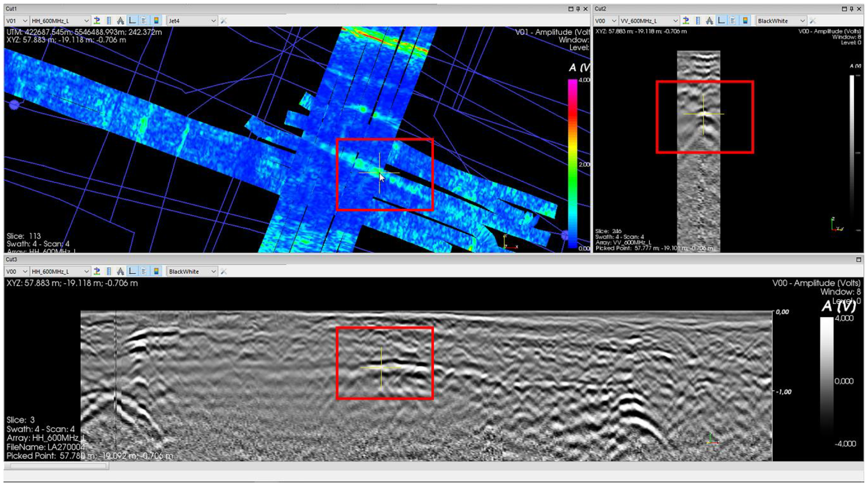Click the XYZ axis triad in Cut2 view
Viewport: 868px width, 487px height.
click(837, 225)
